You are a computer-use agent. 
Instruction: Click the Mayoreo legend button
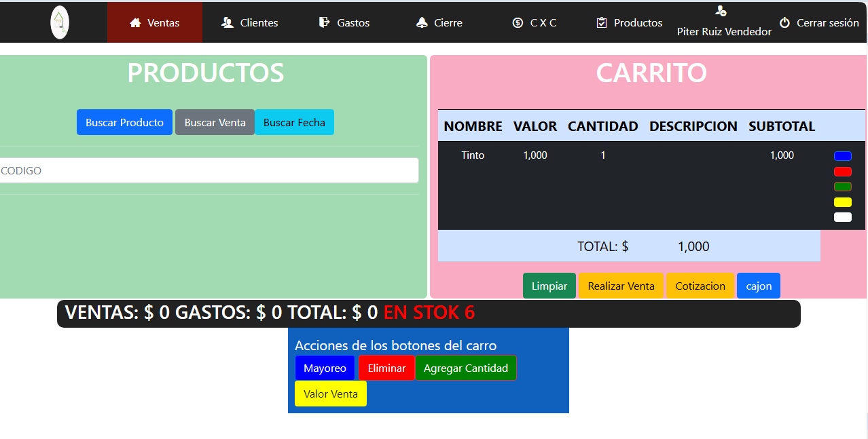[325, 368]
